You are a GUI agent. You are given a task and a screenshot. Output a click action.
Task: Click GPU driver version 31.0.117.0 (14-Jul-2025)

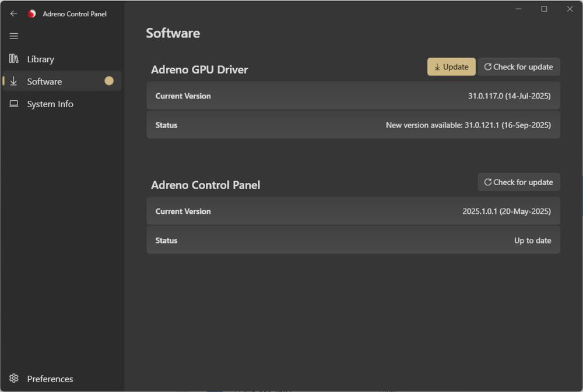coord(509,96)
